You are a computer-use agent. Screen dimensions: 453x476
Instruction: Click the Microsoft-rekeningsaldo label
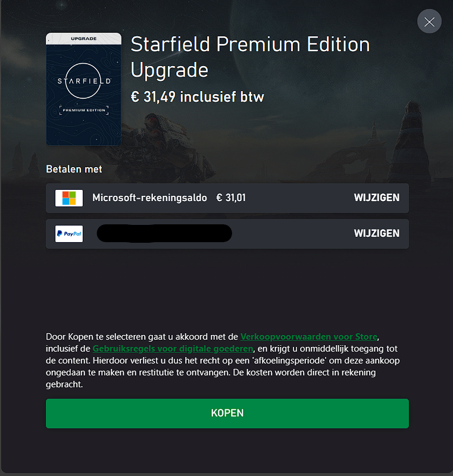pyautogui.click(x=149, y=198)
